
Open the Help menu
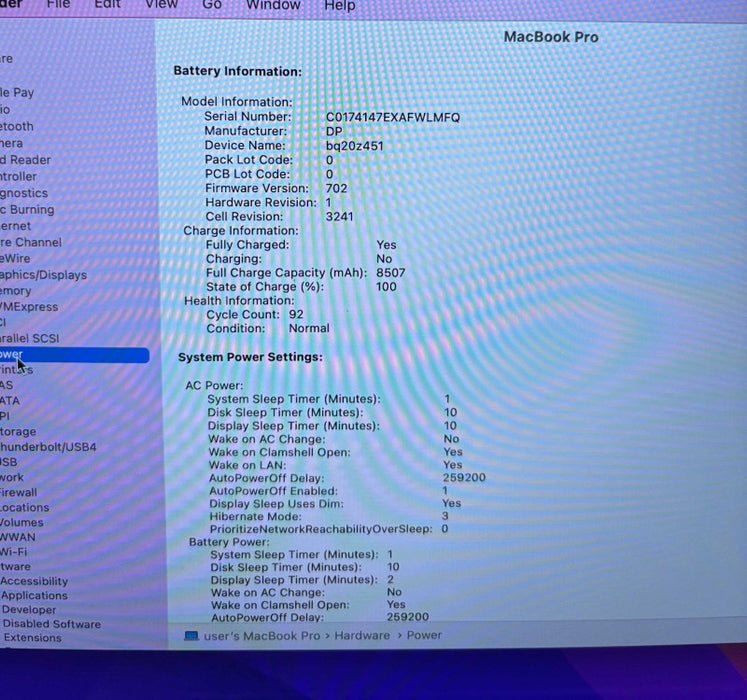[340, 6]
